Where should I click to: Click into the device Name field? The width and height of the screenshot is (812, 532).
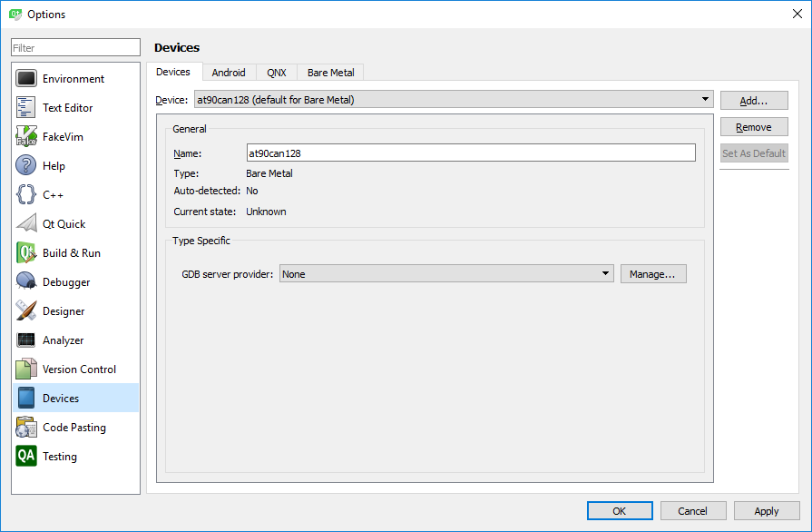(x=471, y=153)
